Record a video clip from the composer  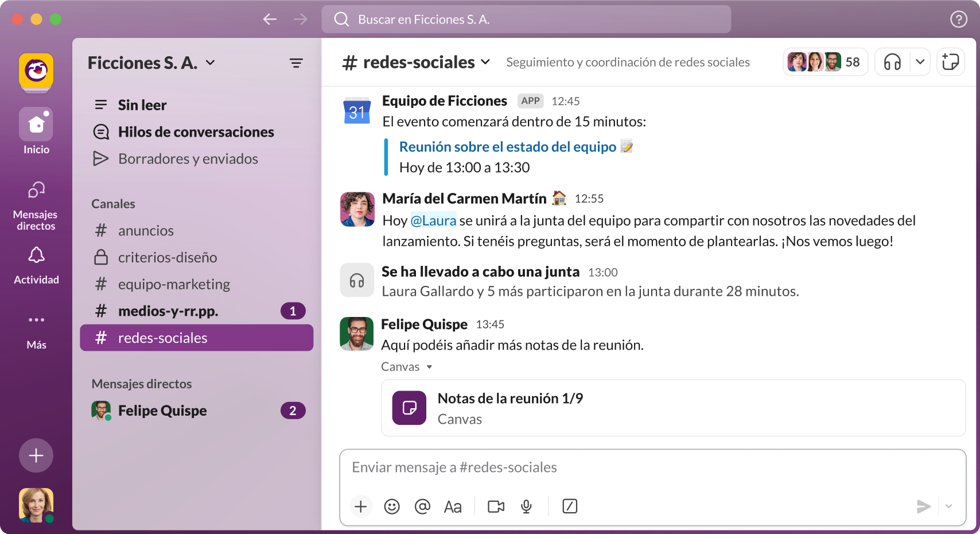point(495,506)
